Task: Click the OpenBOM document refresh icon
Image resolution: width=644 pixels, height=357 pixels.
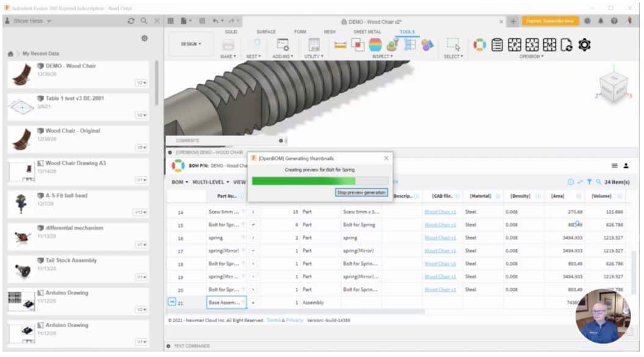Action: pyautogui.click(x=567, y=45)
